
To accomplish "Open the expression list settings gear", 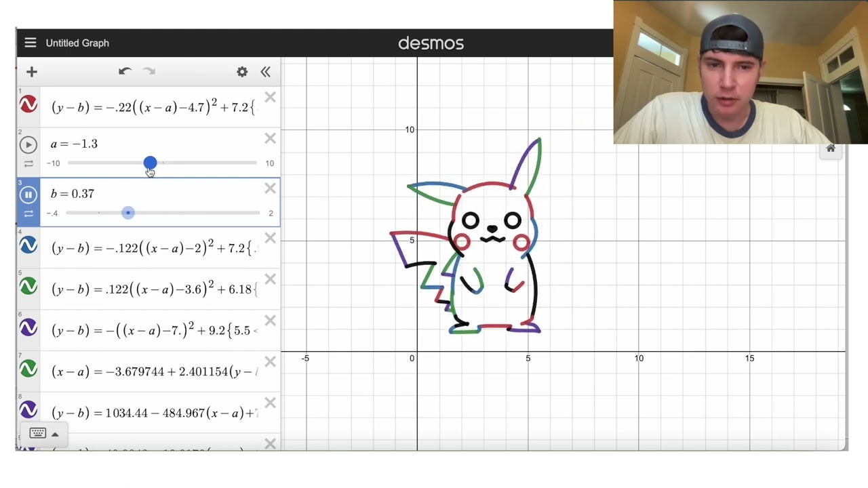I will coord(242,72).
